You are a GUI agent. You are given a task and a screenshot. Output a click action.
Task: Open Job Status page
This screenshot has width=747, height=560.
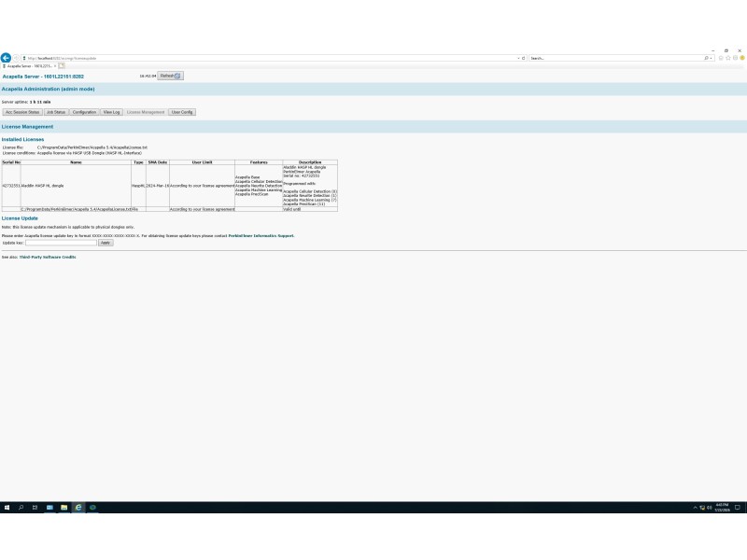point(56,112)
